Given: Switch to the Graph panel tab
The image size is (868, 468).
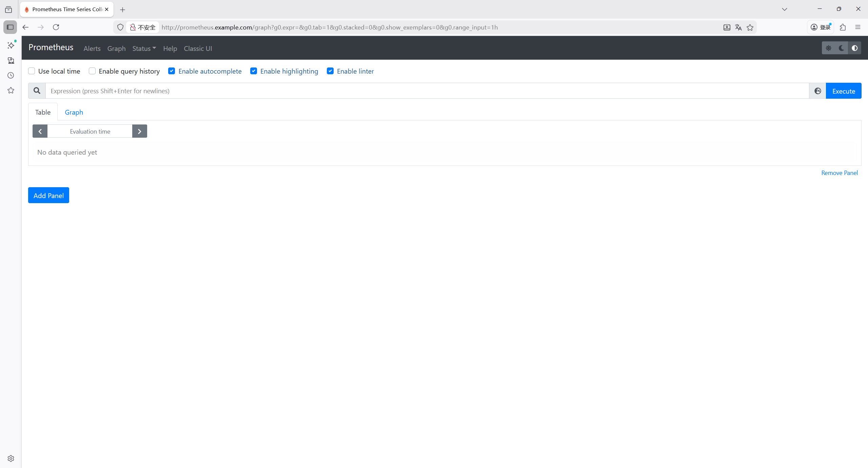Looking at the screenshot, I should pyautogui.click(x=74, y=112).
